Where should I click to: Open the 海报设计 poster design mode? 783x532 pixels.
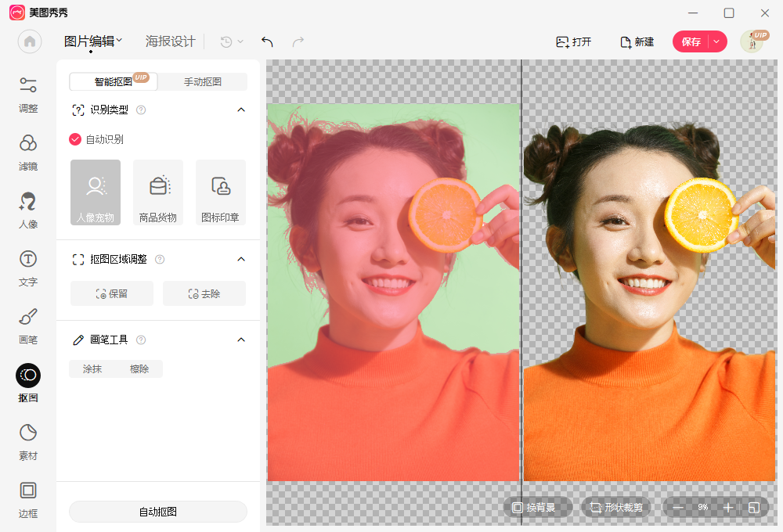click(x=170, y=41)
